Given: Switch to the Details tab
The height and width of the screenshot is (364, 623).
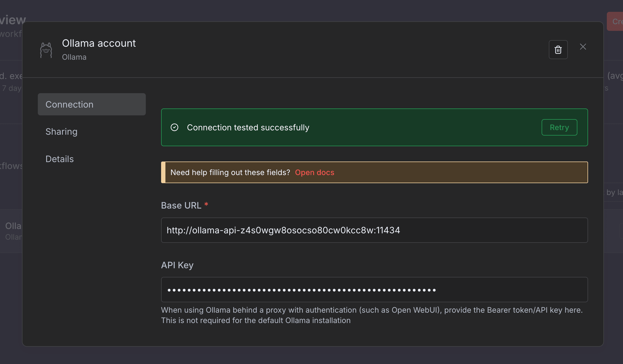Looking at the screenshot, I should pos(59,159).
